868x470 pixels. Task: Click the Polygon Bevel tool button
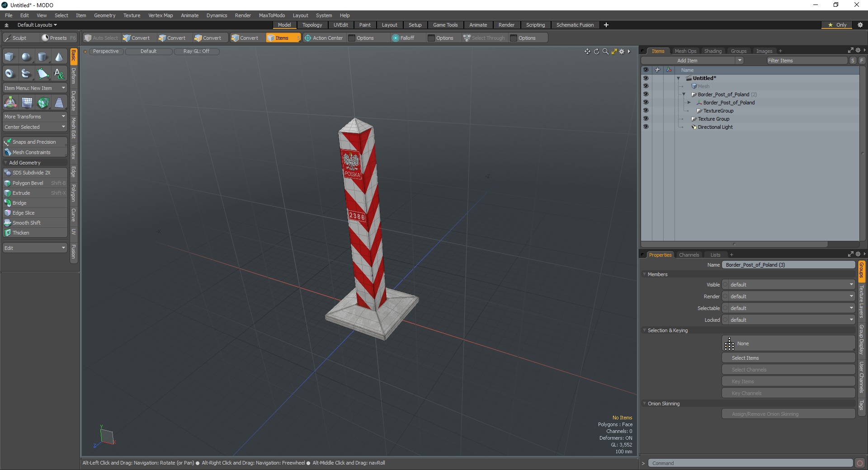(x=35, y=183)
